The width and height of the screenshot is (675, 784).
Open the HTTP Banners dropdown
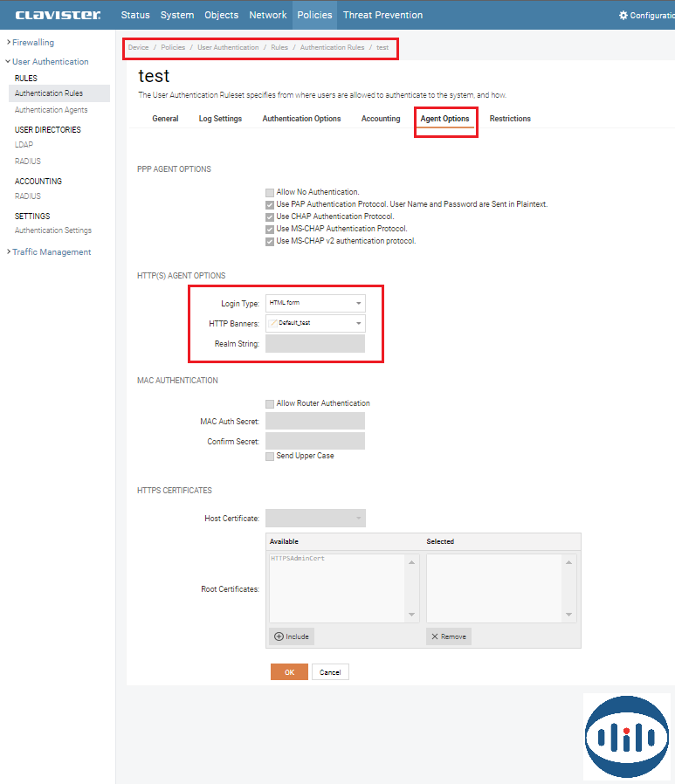(315, 323)
